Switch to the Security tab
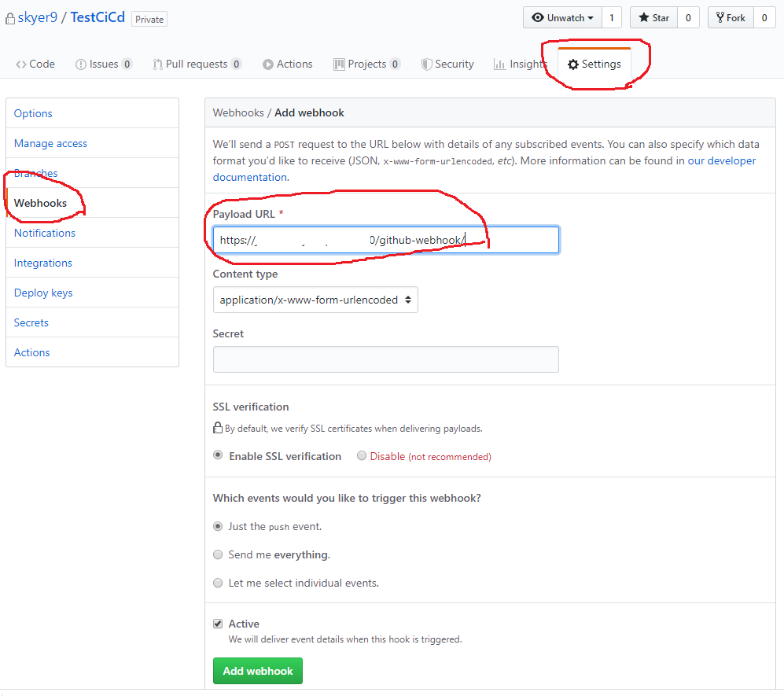The image size is (784, 696). click(x=447, y=64)
